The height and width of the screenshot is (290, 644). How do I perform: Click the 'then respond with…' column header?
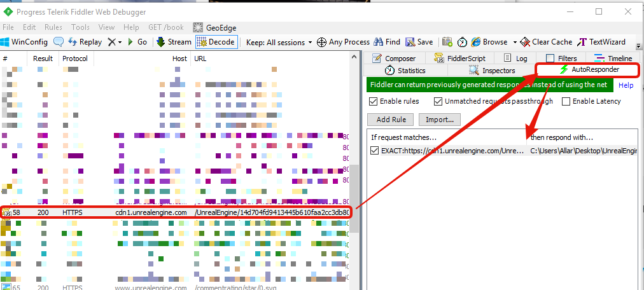click(561, 137)
